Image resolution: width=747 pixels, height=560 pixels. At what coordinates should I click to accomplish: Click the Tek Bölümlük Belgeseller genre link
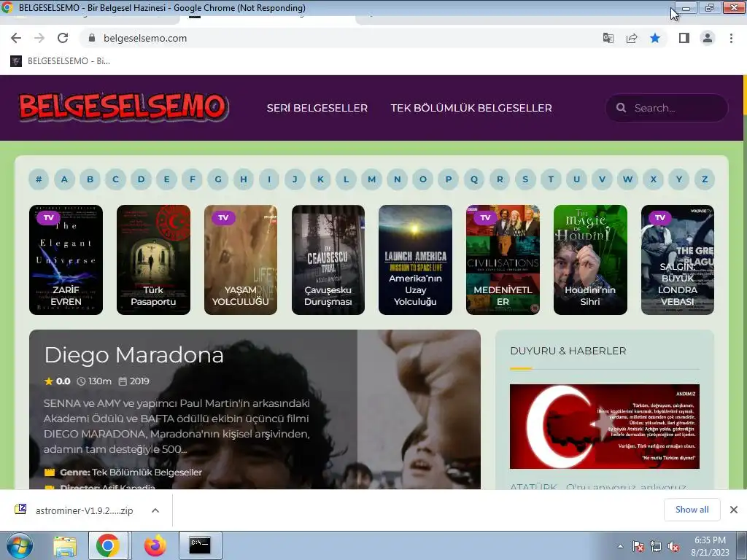tap(147, 472)
